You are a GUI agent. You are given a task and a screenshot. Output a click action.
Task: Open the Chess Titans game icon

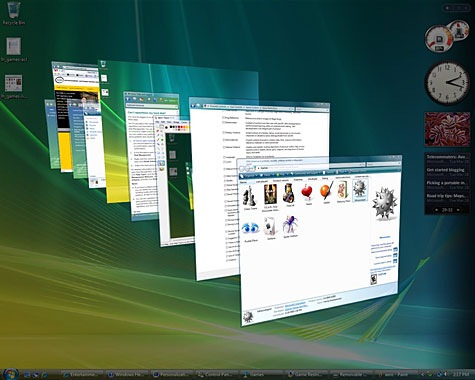[x=250, y=197]
